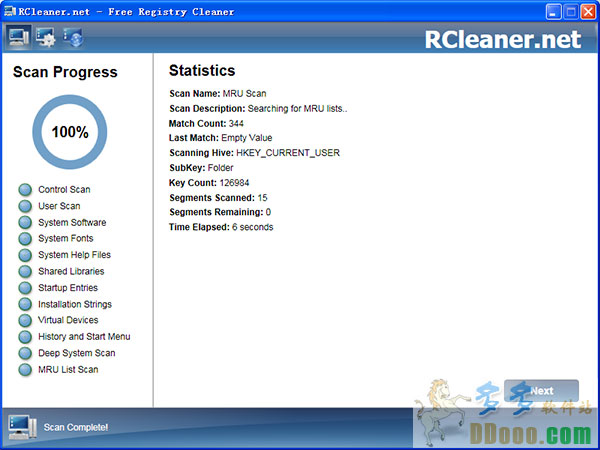
Task: Click the 100% circular progress indicator
Action: 70,132
